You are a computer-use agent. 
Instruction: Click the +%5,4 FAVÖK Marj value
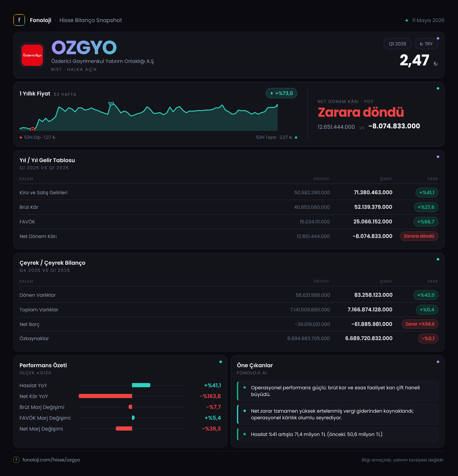213,418
